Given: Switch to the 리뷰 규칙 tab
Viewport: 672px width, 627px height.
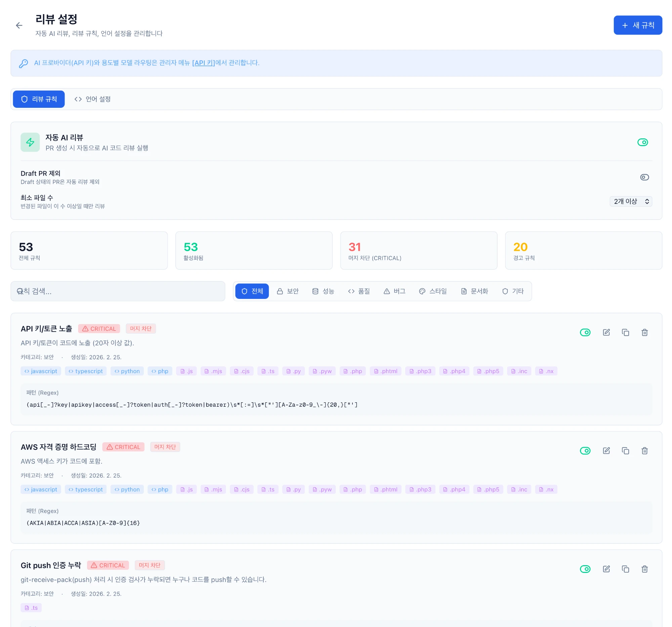Looking at the screenshot, I should point(39,99).
